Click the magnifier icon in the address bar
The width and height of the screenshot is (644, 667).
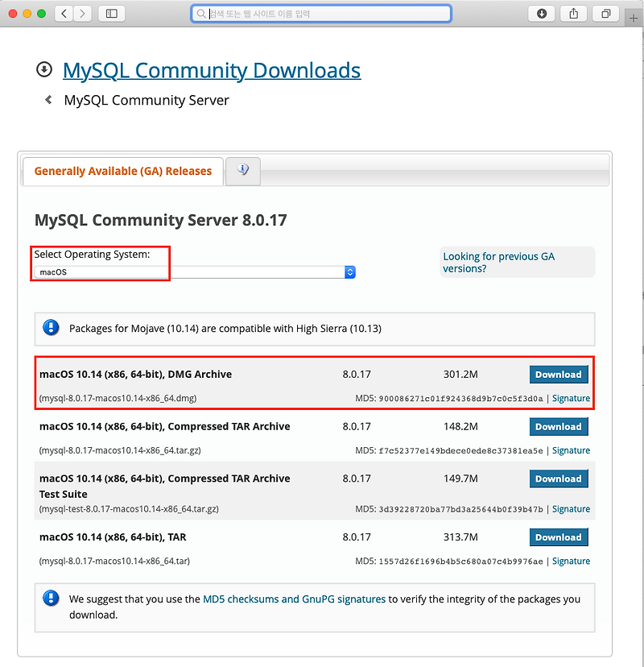tap(199, 13)
